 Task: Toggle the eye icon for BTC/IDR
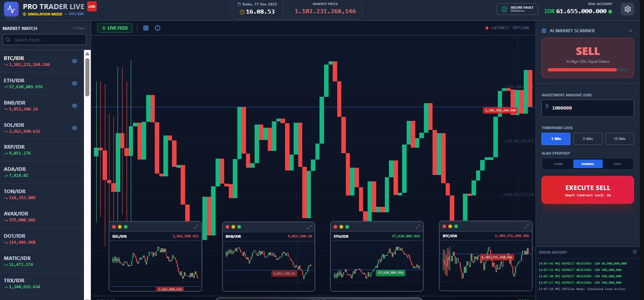tap(74, 61)
